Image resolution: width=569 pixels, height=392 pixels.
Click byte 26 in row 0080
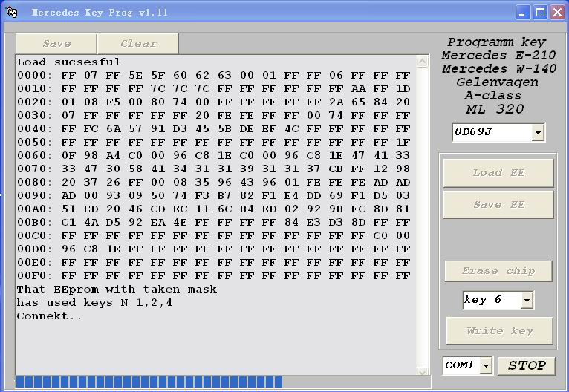(113, 182)
